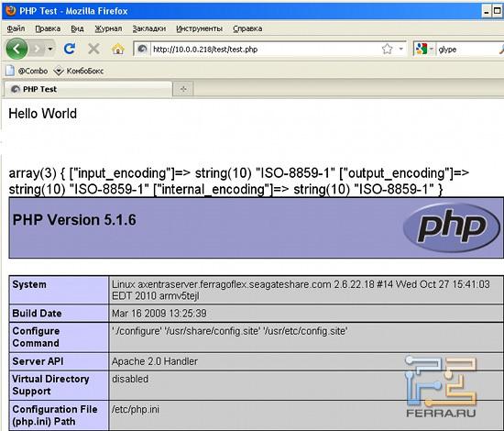Open the back/forward history dropdown arrow
Screen dimensions: 504x431
tap(50, 49)
